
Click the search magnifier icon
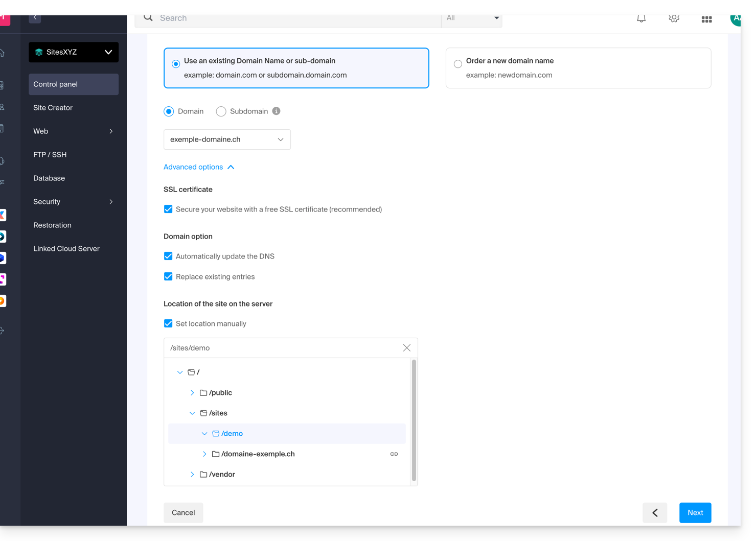[x=148, y=18]
